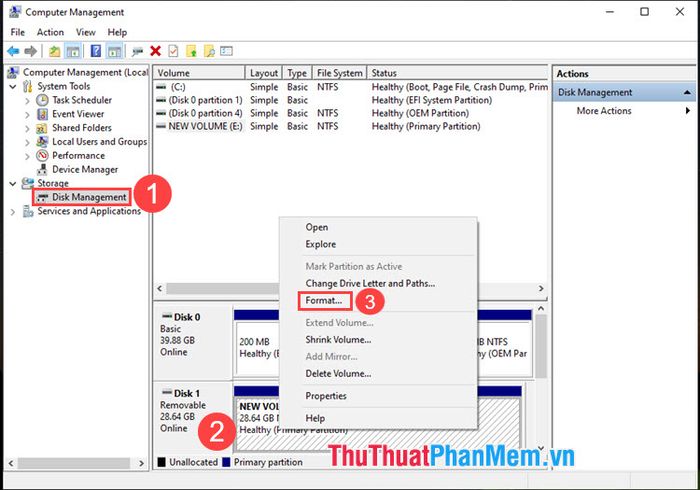The height and width of the screenshot is (490, 700).
Task: Open the More Actions submenu arrow
Action: pos(688,111)
